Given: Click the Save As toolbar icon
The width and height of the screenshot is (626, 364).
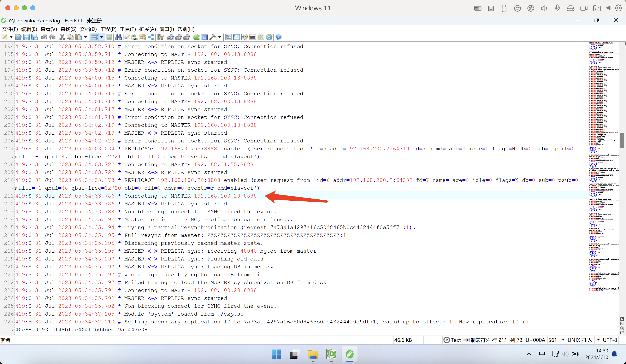Looking at the screenshot, I should (x=35, y=37).
